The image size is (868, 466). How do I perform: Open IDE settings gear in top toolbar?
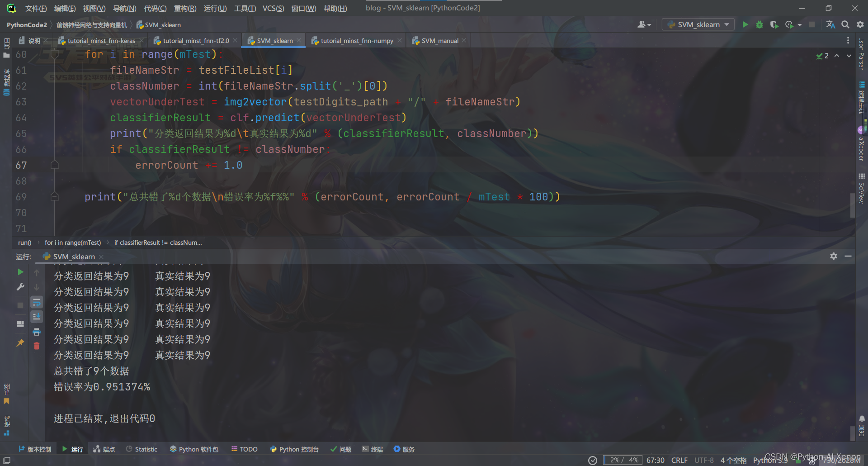[x=860, y=24]
